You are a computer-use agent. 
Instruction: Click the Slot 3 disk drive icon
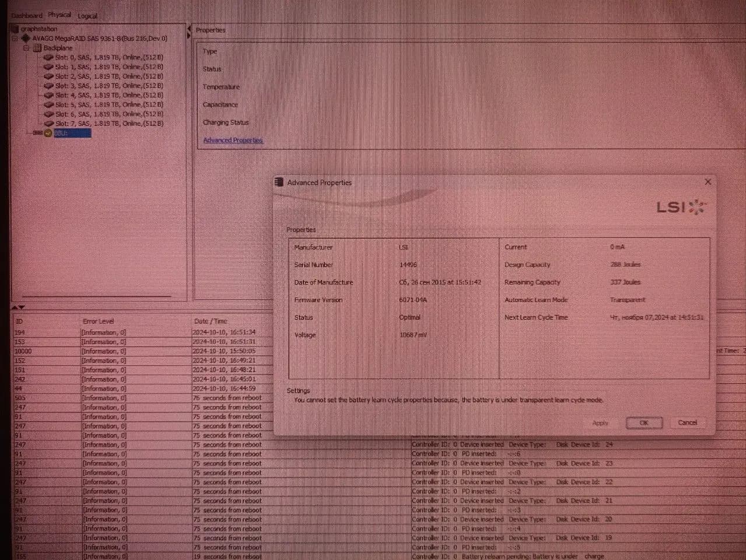click(48, 86)
